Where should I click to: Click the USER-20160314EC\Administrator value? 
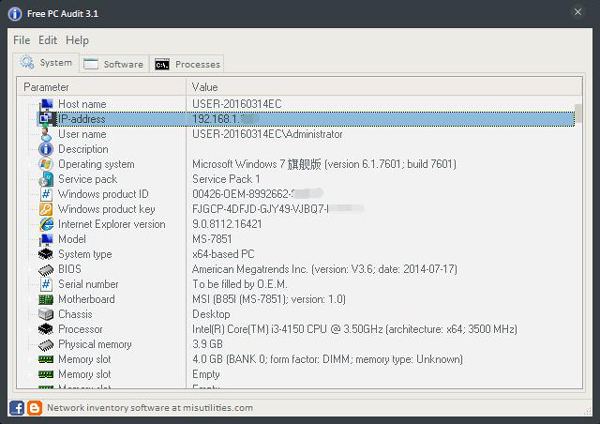pyautogui.click(x=267, y=134)
